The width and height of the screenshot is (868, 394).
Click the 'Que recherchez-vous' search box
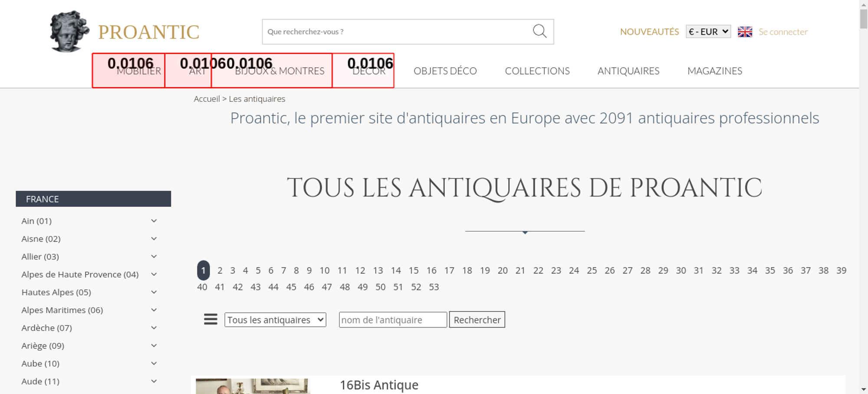pyautogui.click(x=395, y=32)
